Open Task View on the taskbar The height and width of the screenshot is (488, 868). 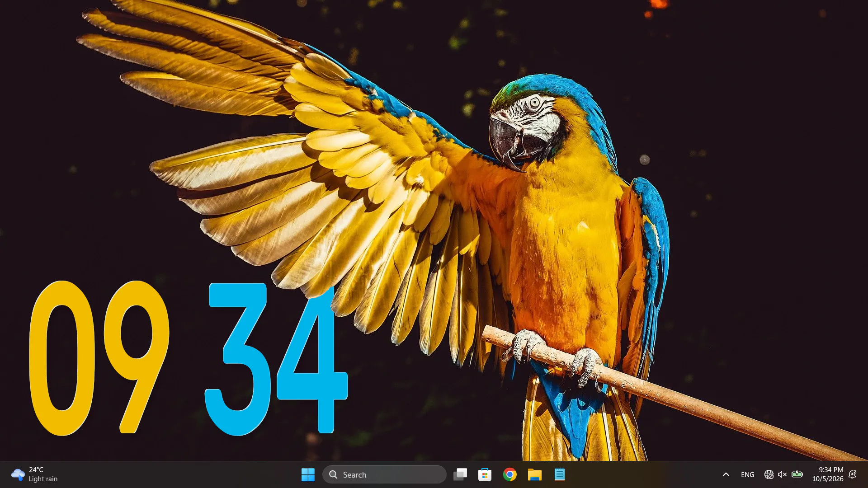click(460, 474)
